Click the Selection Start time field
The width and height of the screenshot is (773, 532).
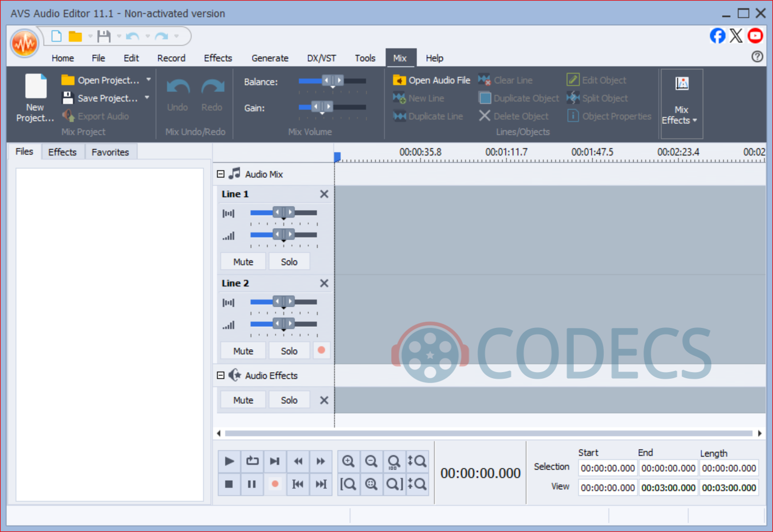coord(607,468)
